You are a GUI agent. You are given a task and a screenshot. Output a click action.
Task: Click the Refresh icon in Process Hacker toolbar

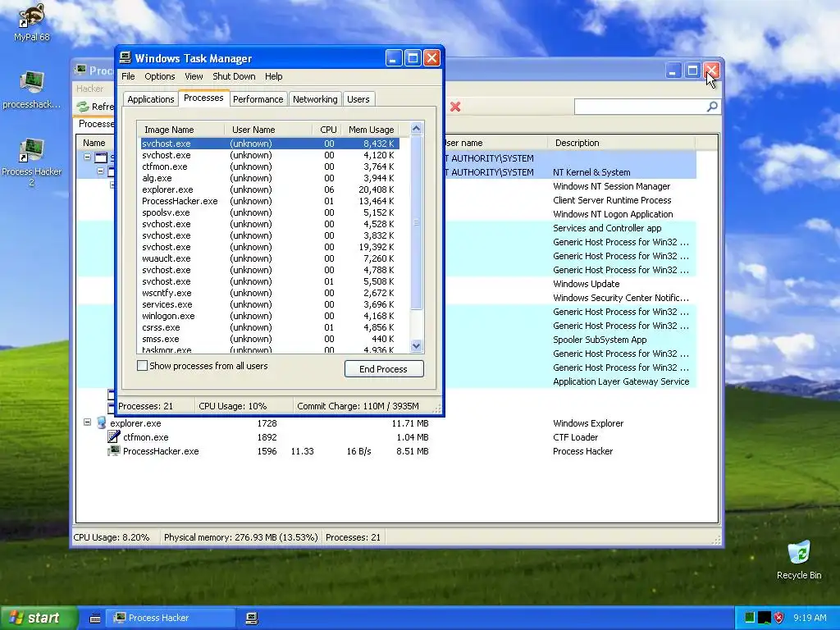[83, 107]
